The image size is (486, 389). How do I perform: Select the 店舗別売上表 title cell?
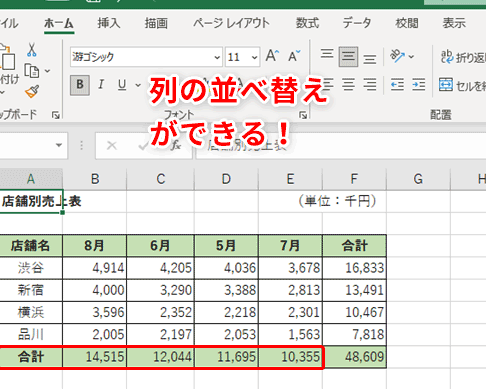coord(31,201)
